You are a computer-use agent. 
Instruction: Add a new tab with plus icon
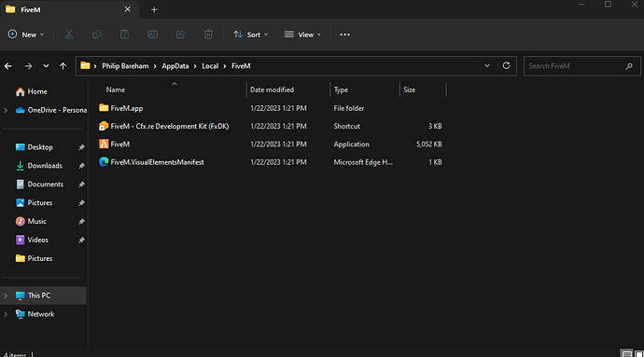[x=154, y=9]
